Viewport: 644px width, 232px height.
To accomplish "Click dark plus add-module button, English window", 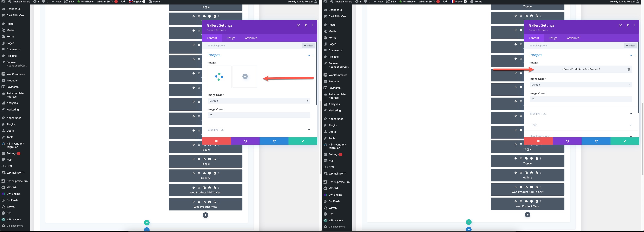I will [x=206, y=215].
